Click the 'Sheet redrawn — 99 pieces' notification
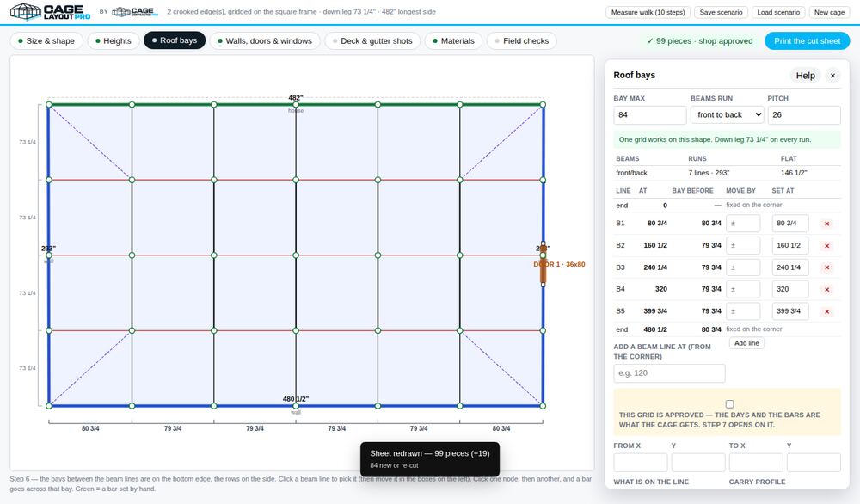 430,459
